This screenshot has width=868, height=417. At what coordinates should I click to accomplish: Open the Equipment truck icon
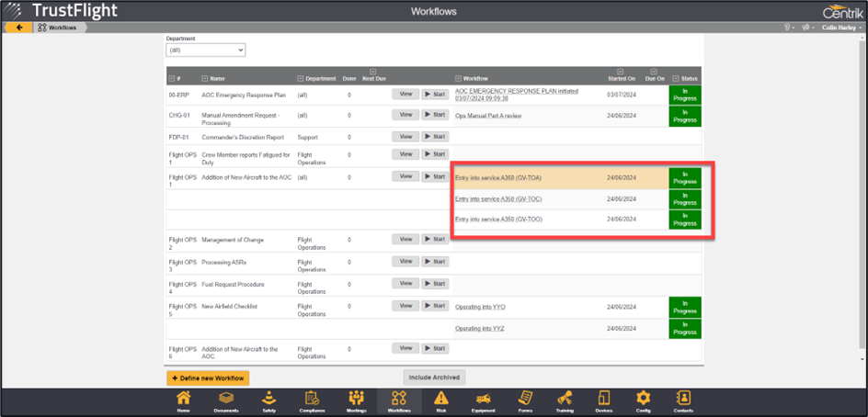click(484, 400)
